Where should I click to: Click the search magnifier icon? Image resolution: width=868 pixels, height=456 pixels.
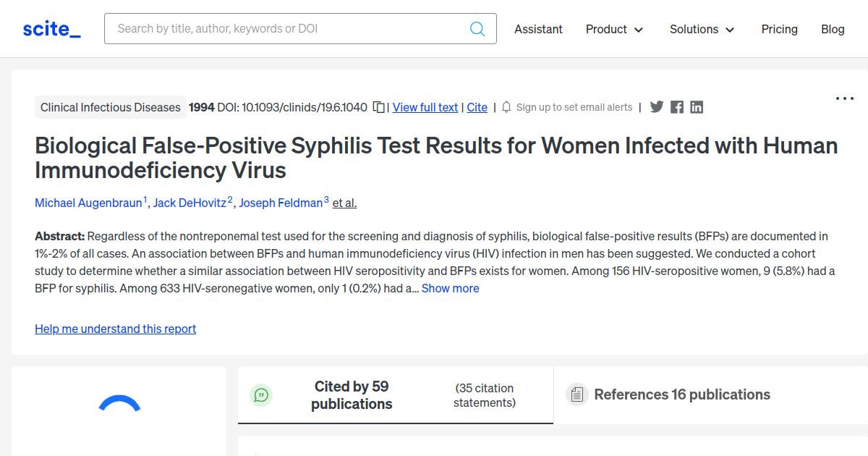(477, 28)
